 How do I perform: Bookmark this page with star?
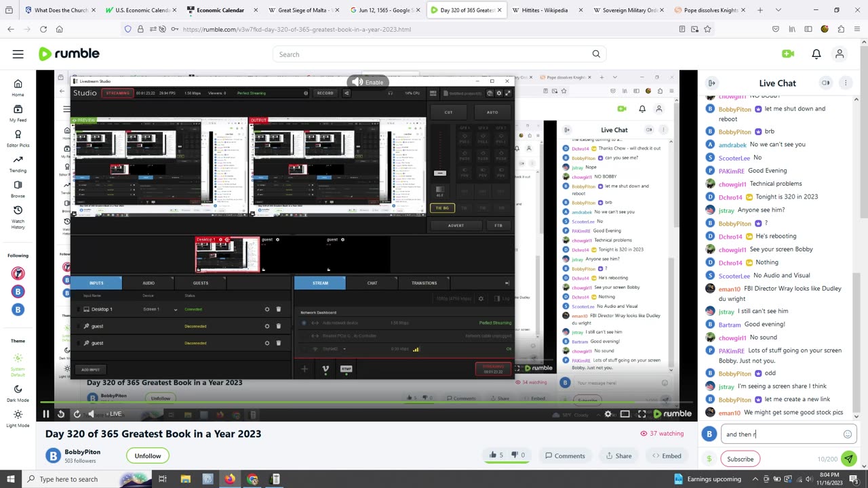point(707,29)
